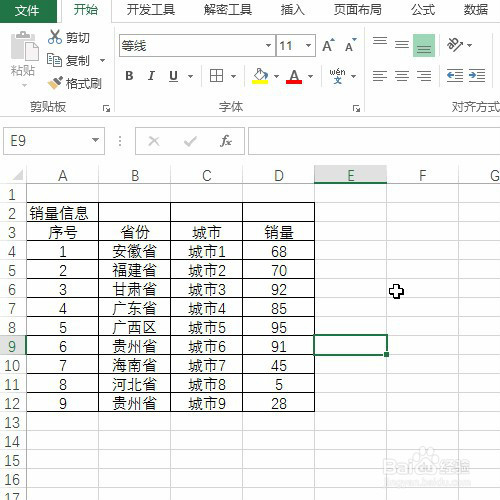Open the font color dropdown arrow

pos(310,76)
